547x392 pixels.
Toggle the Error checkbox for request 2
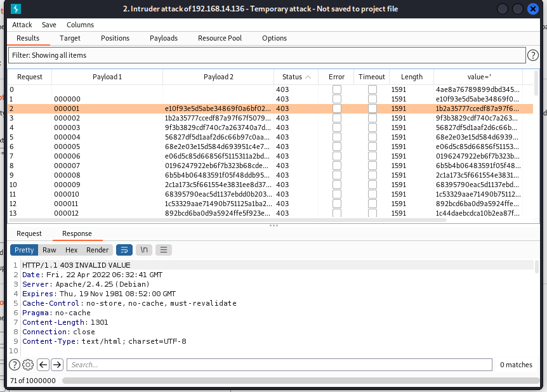pyautogui.click(x=337, y=108)
